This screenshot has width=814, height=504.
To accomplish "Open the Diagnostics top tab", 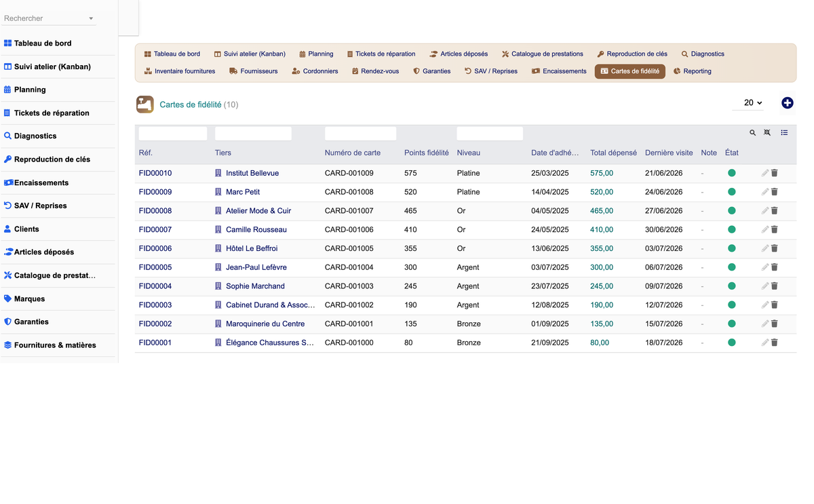I will click(x=703, y=54).
